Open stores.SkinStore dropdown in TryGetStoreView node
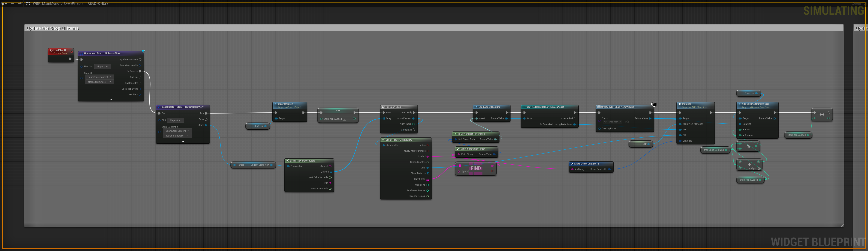Image resolution: width=868 pixels, height=251 pixels. coord(177,136)
